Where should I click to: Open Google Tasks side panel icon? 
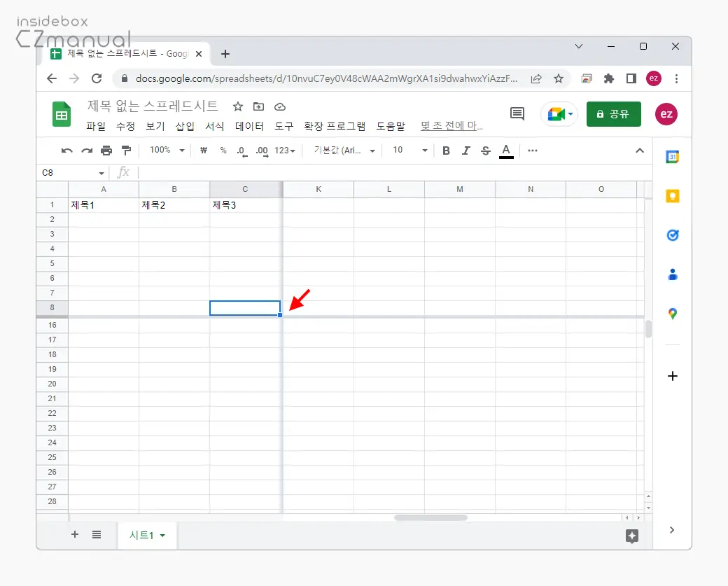(x=672, y=235)
